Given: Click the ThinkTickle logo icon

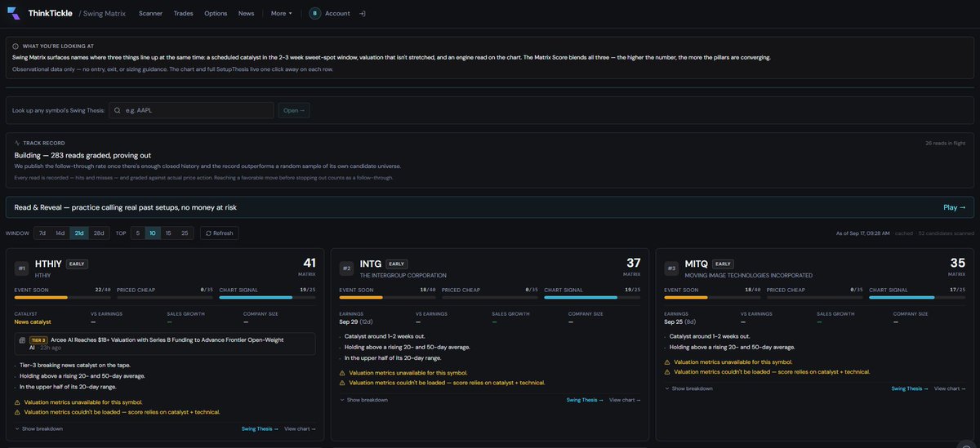Looking at the screenshot, I should 14,13.
